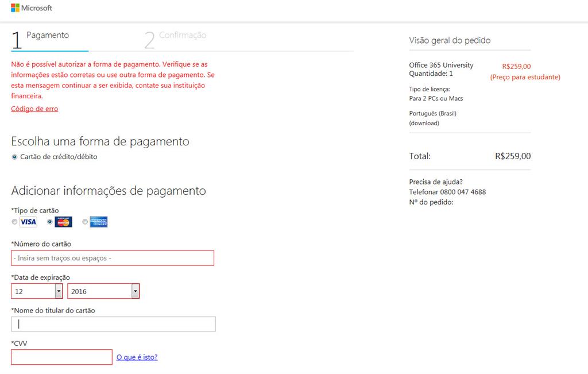Click the red 'R$259,00' student price
The image size is (588, 374).
tap(516, 67)
